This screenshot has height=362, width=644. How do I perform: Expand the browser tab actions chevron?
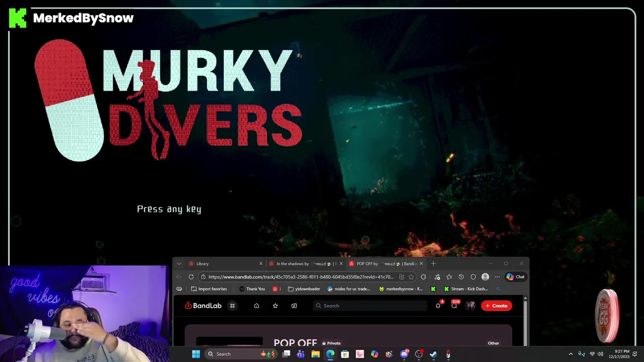tap(179, 263)
